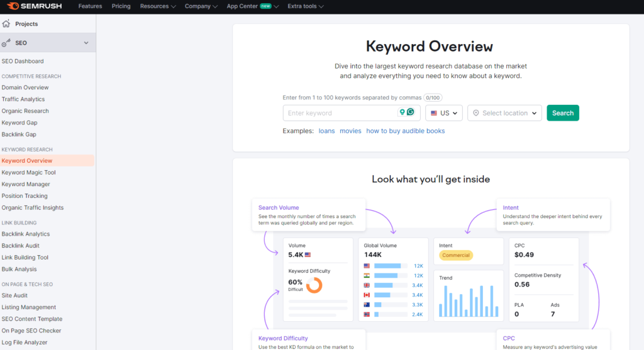This screenshot has width=644, height=350.
Task: Open Backlink Analytics
Action: (25, 234)
